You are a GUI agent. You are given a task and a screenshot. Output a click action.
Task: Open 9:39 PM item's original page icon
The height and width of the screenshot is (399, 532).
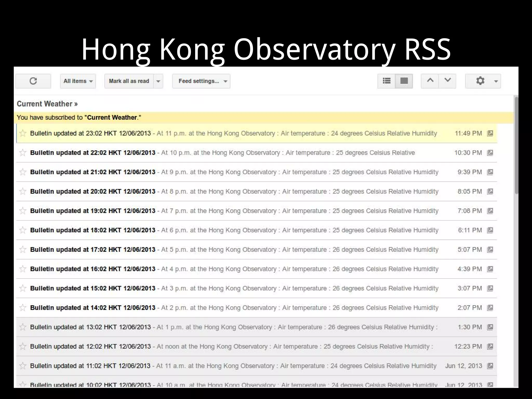[x=490, y=172]
